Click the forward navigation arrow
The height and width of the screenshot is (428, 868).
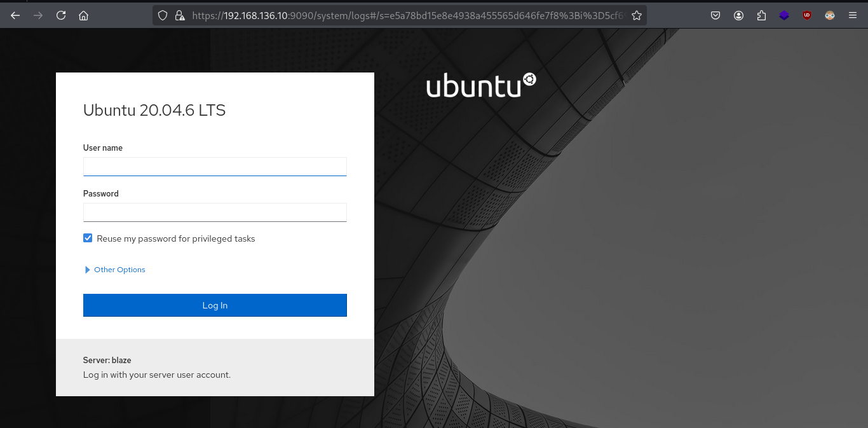(x=38, y=15)
